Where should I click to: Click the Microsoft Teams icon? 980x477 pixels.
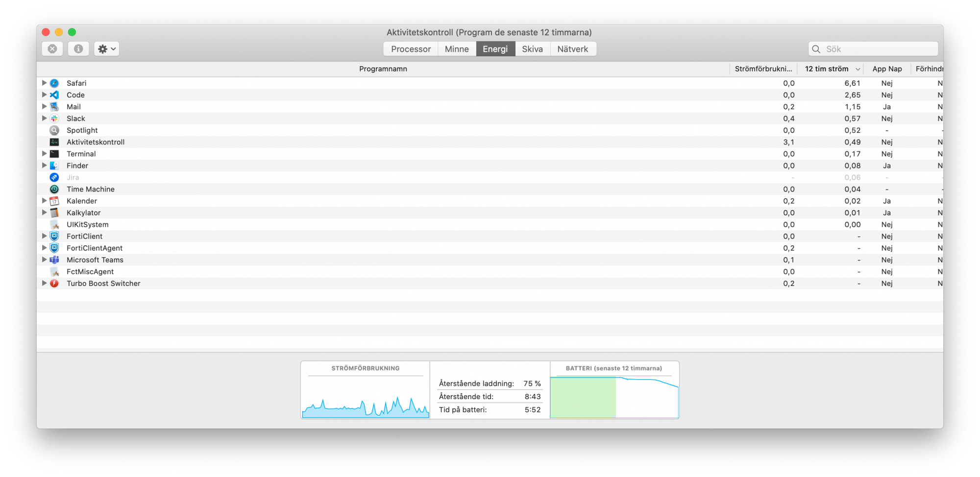pyautogui.click(x=54, y=260)
